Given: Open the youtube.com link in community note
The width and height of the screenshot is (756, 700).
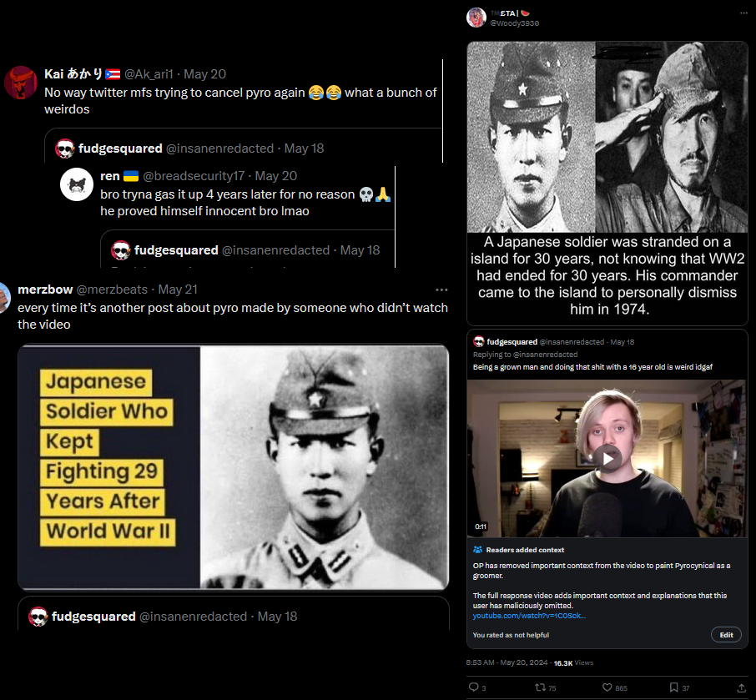Looking at the screenshot, I should point(529,616).
